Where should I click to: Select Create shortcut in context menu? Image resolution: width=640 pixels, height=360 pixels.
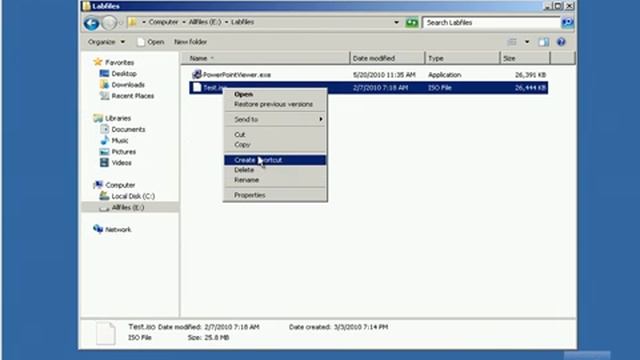275,160
